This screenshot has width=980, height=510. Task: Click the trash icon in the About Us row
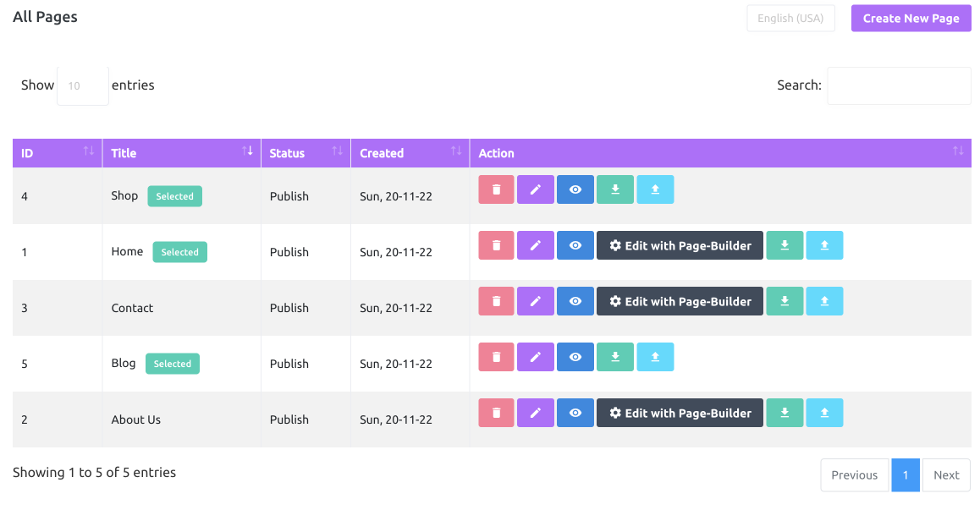tap(496, 412)
